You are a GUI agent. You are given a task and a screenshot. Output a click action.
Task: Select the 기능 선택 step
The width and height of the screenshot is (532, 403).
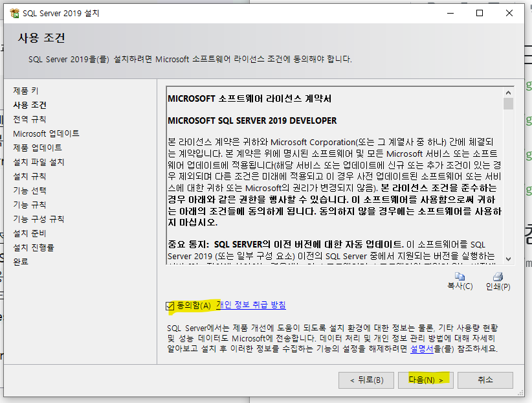(30, 190)
